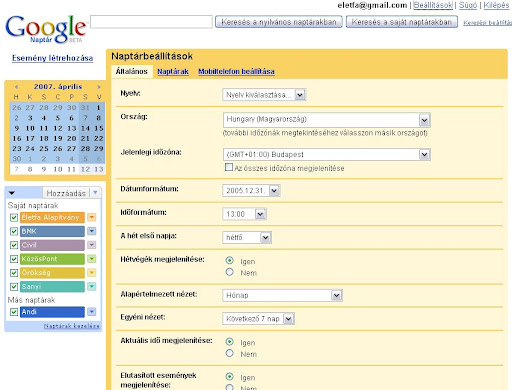The height and width of the screenshot is (390, 512).
Task: Select Nem for Aktuális idő megjelenítése
Action: coord(229,353)
